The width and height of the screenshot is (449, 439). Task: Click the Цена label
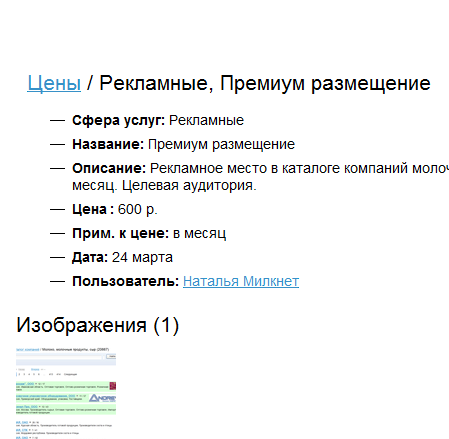[93, 209]
